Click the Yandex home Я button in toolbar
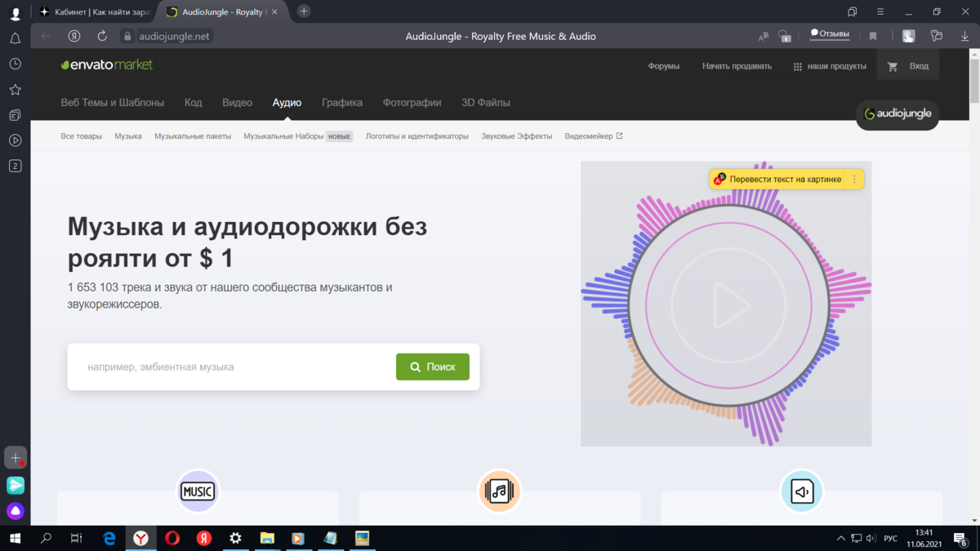 click(74, 36)
